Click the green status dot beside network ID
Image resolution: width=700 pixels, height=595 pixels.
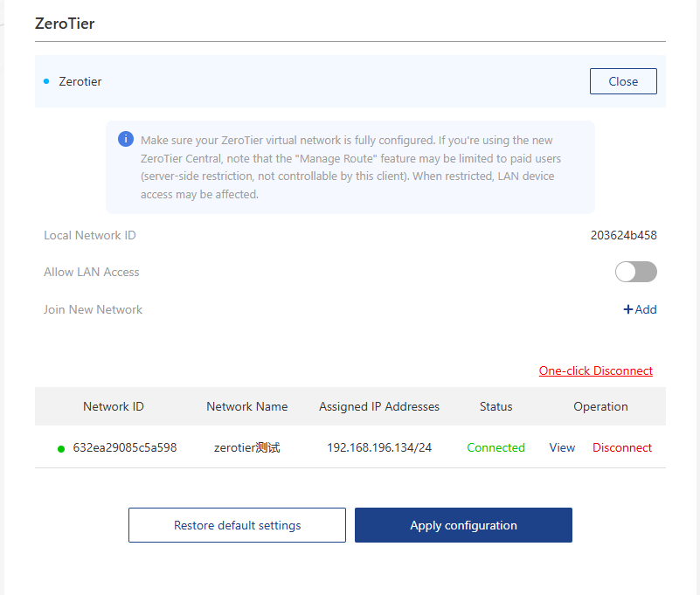pos(61,448)
